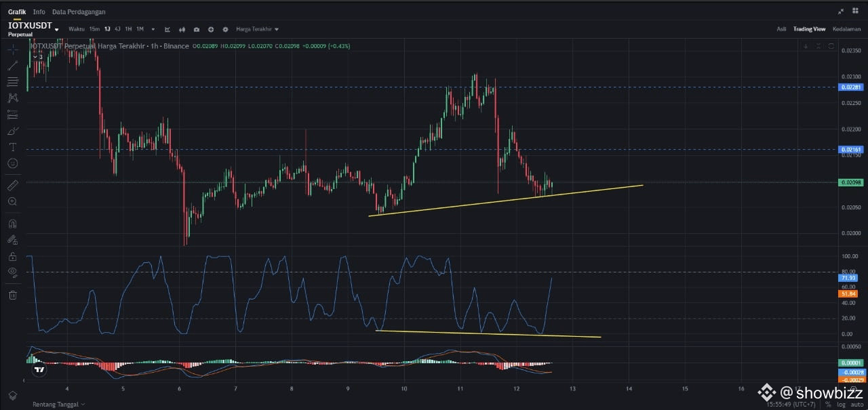The height and width of the screenshot is (410, 868).
Task: Click the 0.02281 horizontal line price label
Action: pos(850,87)
